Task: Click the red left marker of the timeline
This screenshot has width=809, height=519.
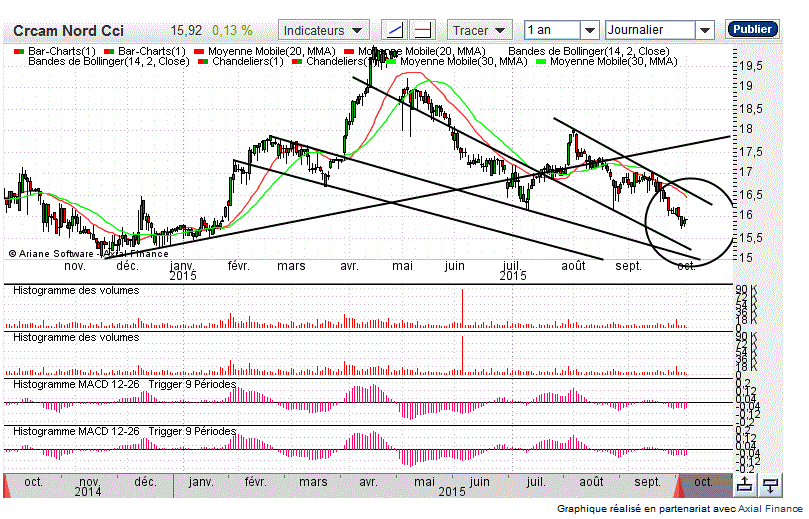Action: (8, 485)
